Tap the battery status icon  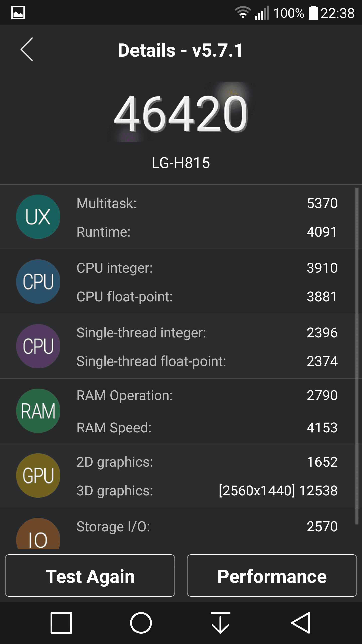[313, 13]
